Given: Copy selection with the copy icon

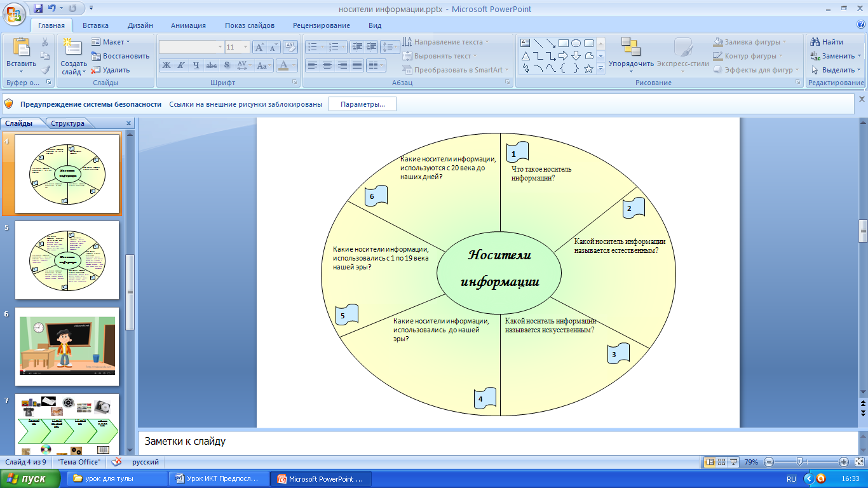Looking at the screenshot, I should [45, 56].
